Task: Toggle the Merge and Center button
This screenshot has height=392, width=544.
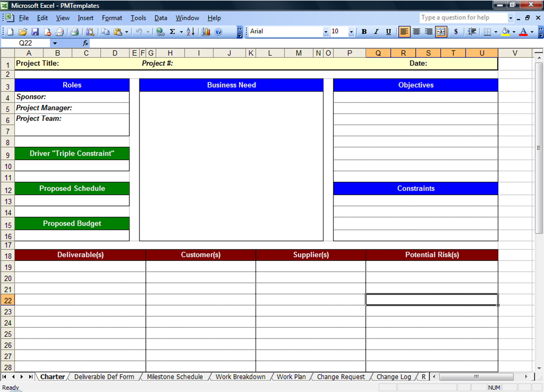Action: pos(440,31)
